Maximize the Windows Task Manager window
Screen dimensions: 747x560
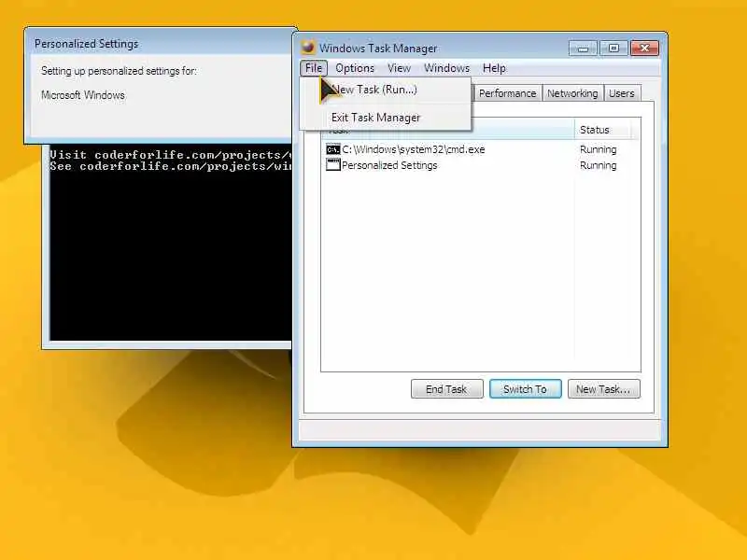[x=613, y=49]
